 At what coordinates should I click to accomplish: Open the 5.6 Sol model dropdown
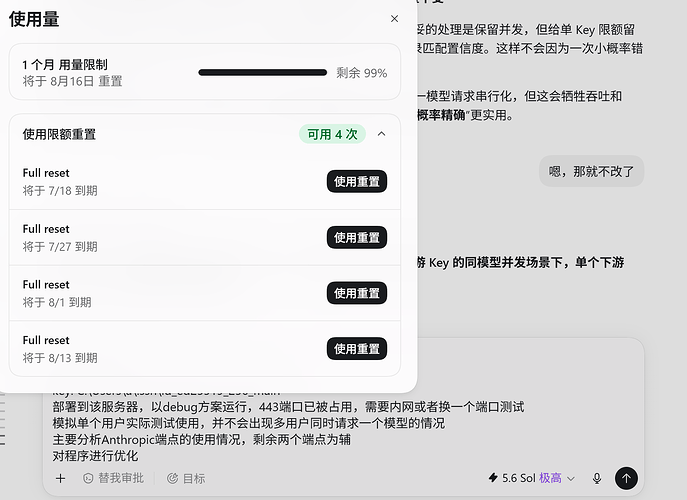tap(531, 478)
